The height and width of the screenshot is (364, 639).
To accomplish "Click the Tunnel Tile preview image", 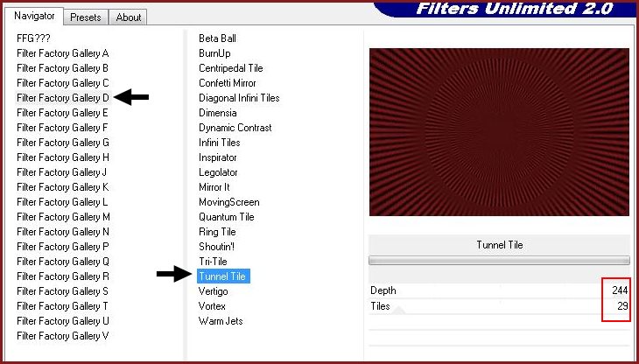I will click(499, 131).
